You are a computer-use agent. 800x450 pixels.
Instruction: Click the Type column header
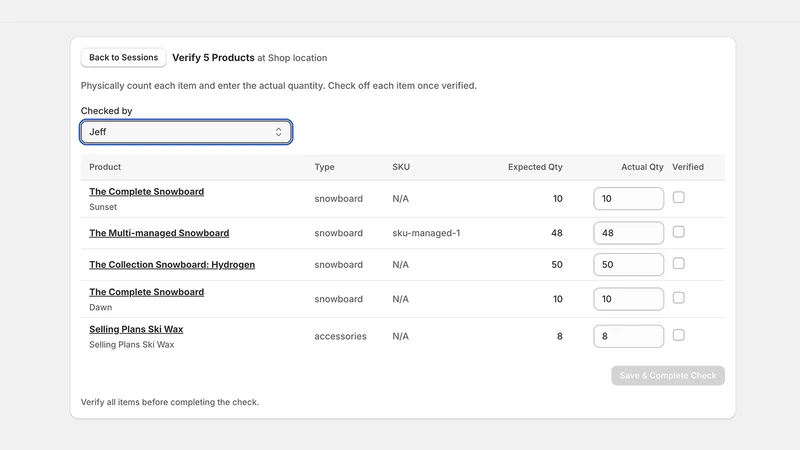(x=324, y=167)
